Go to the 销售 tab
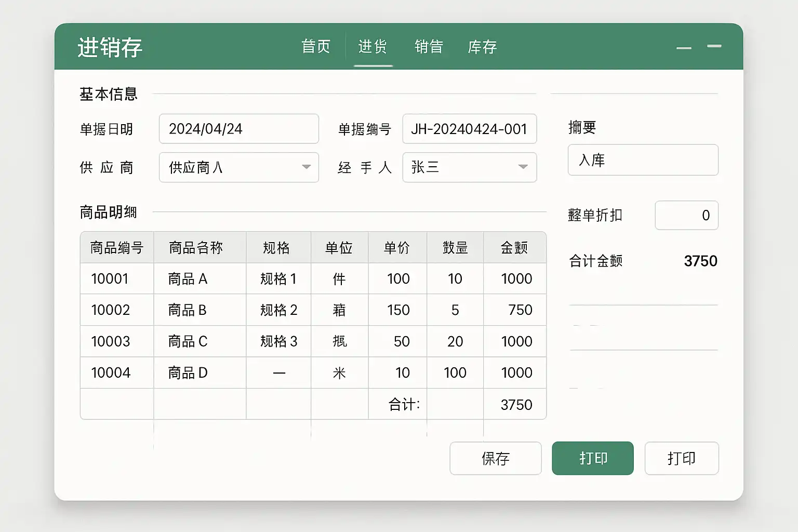The width and height of the screenshot is (798, 532). (429, 47)
